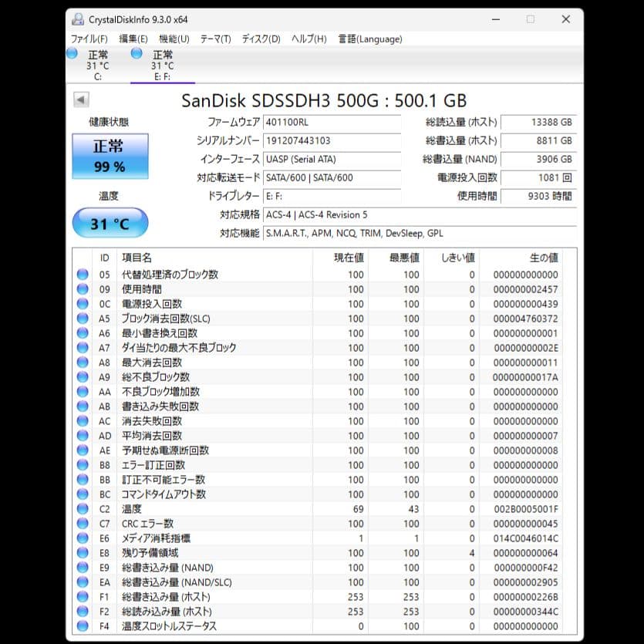The height and width of the screenshot is (644, 644).
Task: Click the status orb for row AE
Action: click(x=83, y=450)
